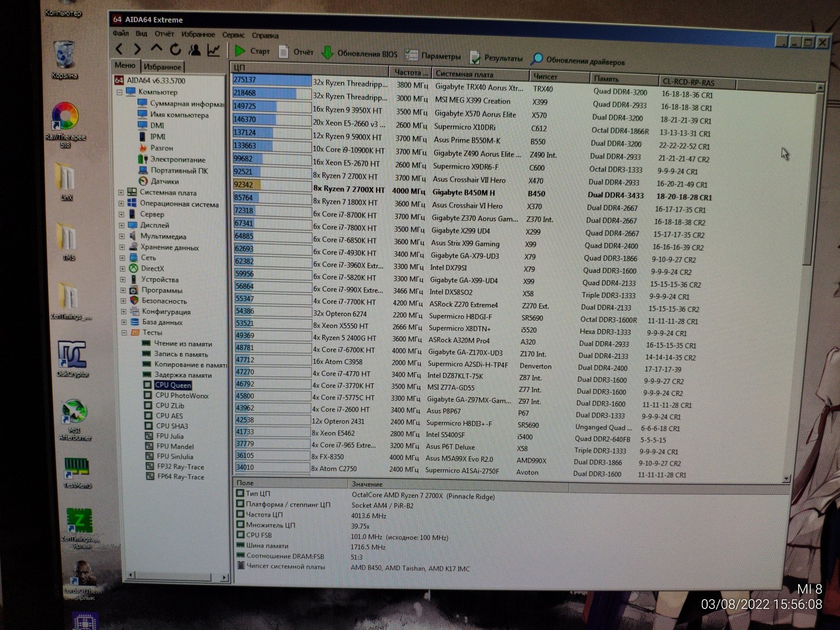The image size is (840, 630).
Task: Open the Отчёт menu in the menu bar
Action: click(164, 34)
